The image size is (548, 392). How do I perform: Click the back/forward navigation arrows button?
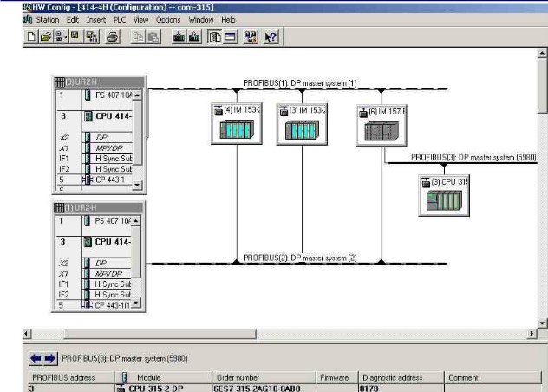click(x=43, y=358)
